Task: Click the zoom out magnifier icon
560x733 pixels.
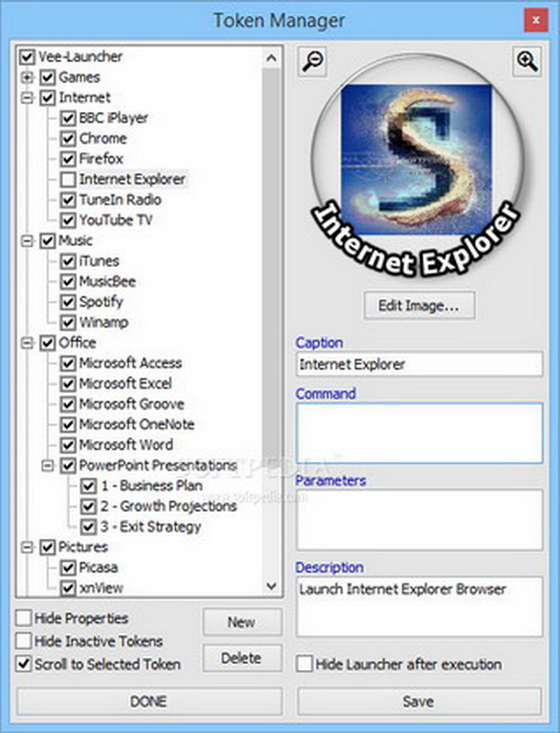Action: [312, 61]
